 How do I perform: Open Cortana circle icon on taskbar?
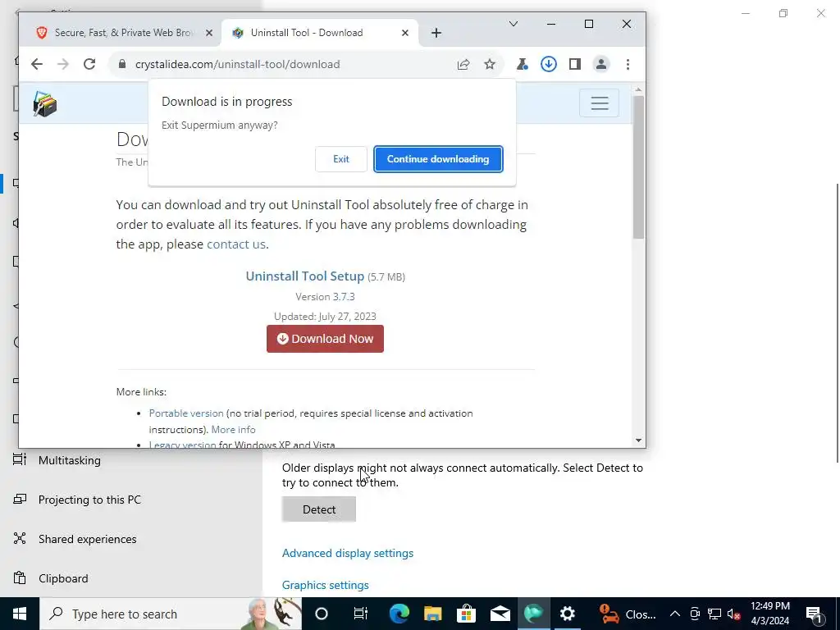(322, 614)
